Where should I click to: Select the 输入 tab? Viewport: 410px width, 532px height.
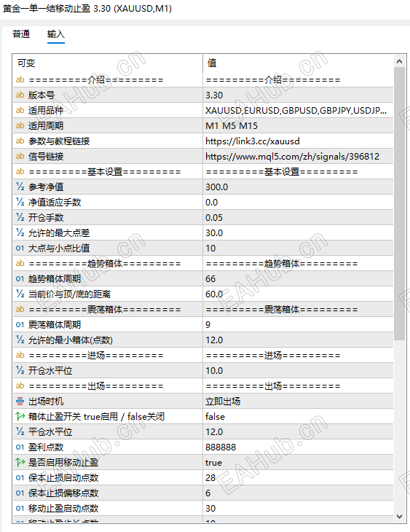click(x=55, y=34)
